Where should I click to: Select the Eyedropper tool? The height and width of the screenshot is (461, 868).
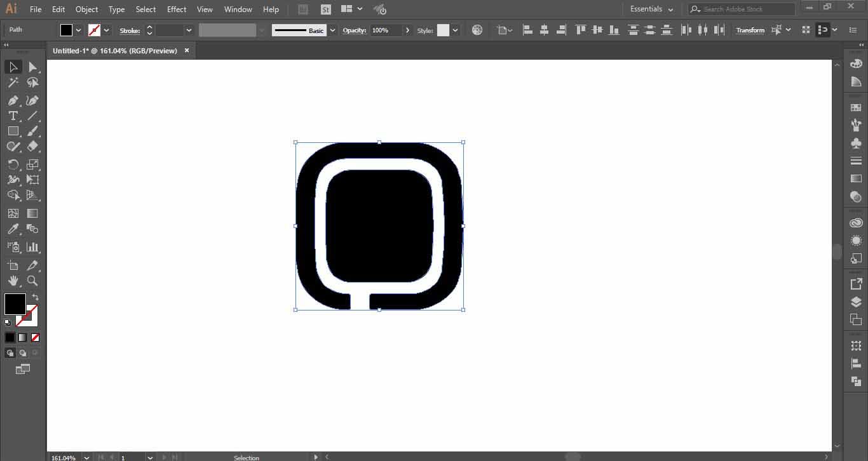[x=13, y=229]
